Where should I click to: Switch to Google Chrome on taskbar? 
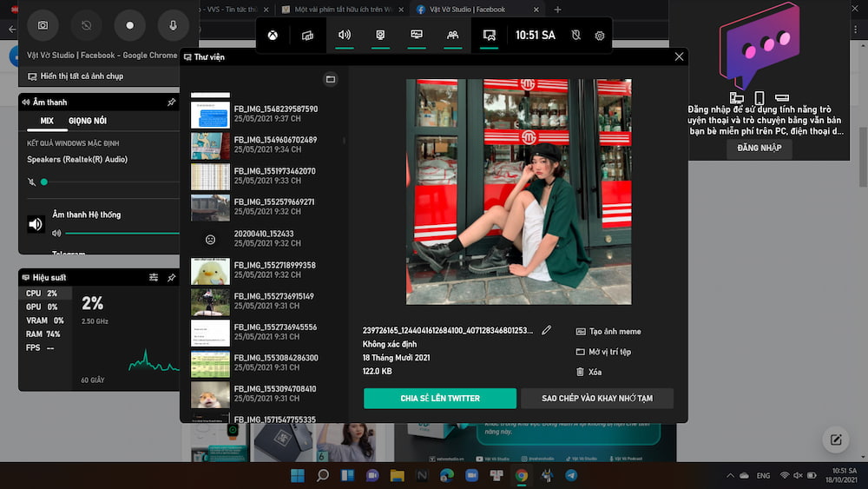click(522, 476)
